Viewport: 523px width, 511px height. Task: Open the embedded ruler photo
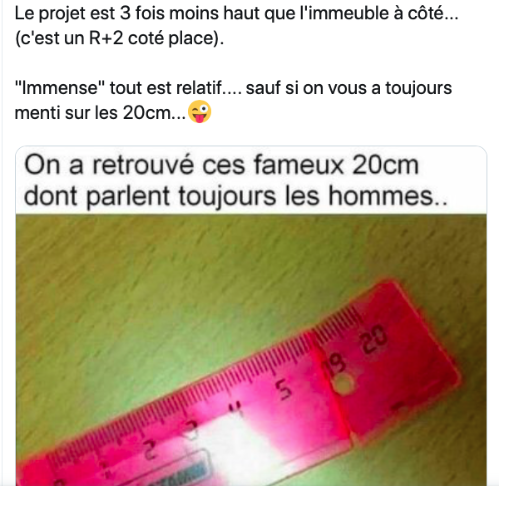251,350
